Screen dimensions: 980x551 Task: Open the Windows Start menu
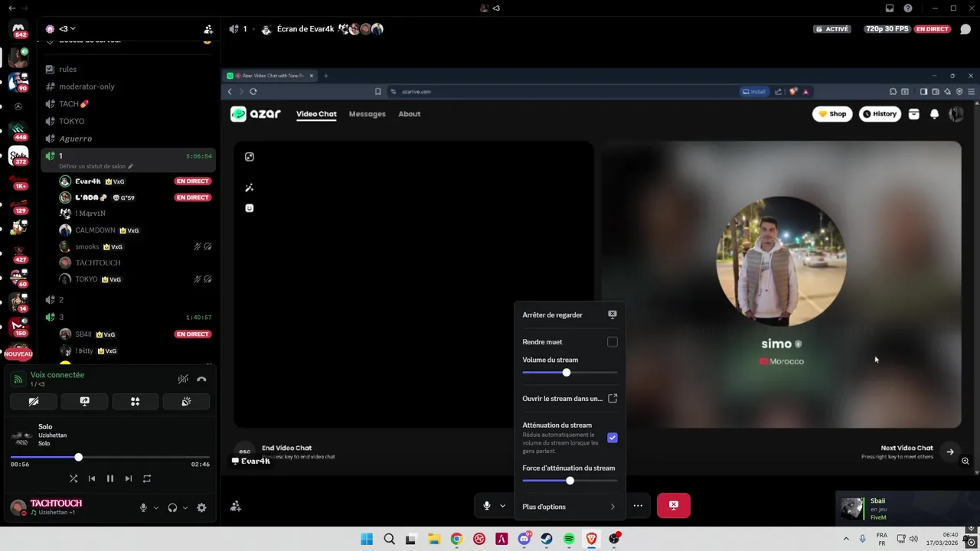367,539
